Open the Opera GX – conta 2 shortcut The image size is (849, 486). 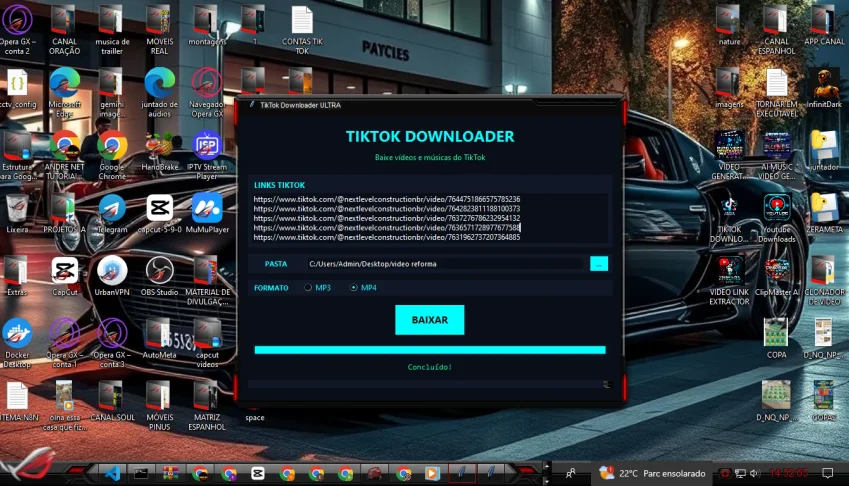(17, 30)
